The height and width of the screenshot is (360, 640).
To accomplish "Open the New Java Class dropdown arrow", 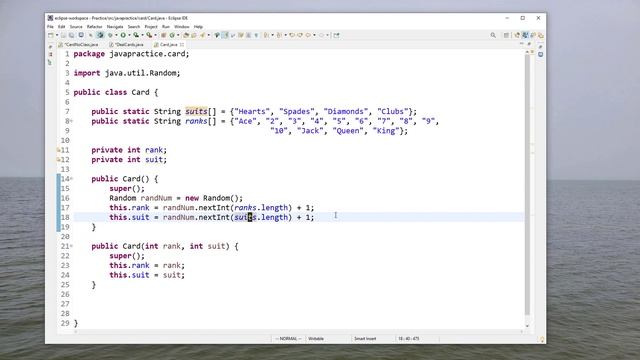I will click(178, 35).
